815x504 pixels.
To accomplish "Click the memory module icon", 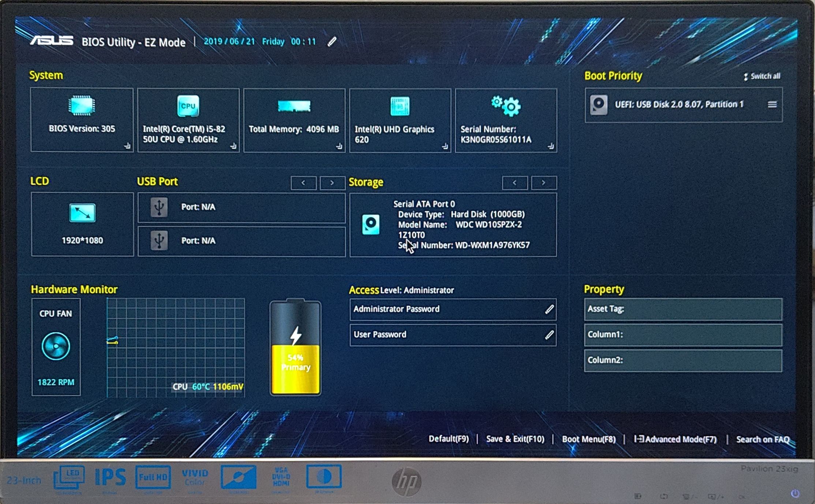I will tap(294, 106).
